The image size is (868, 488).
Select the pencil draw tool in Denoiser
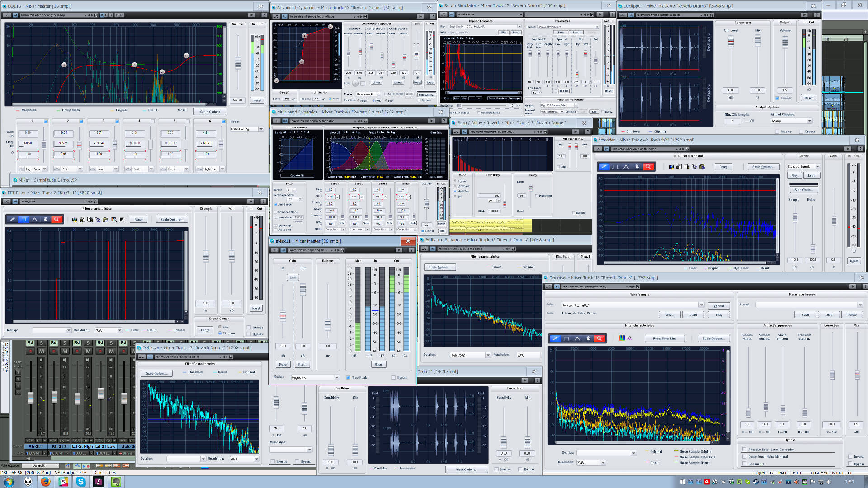point(555,338)
